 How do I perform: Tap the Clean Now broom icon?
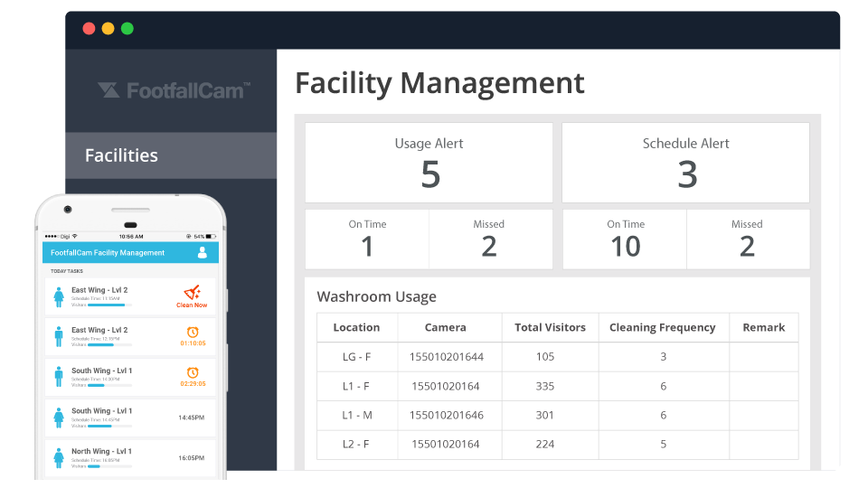click(192, 292)
